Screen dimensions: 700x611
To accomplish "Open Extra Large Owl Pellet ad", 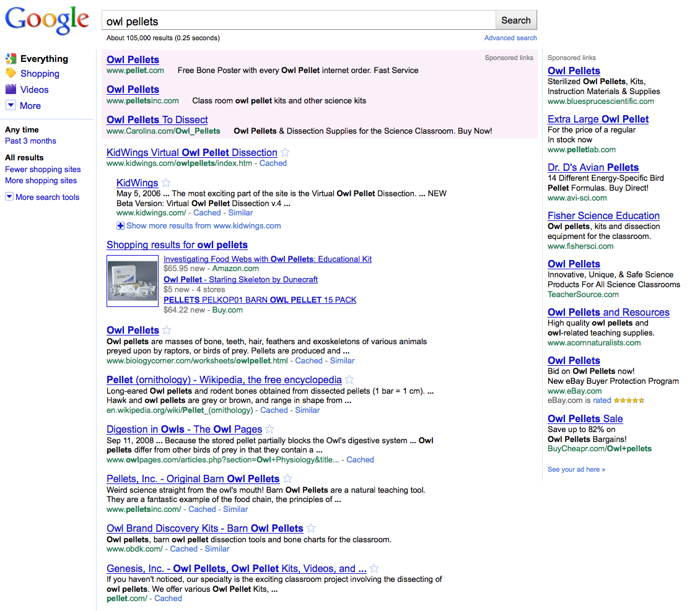I will pyautogui.click(x=598, y=119).
